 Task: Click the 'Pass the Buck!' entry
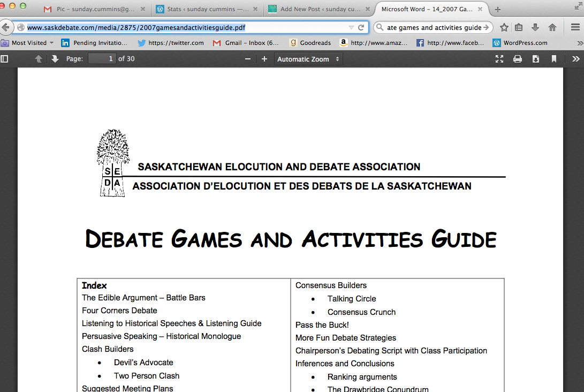coord(322,325)
